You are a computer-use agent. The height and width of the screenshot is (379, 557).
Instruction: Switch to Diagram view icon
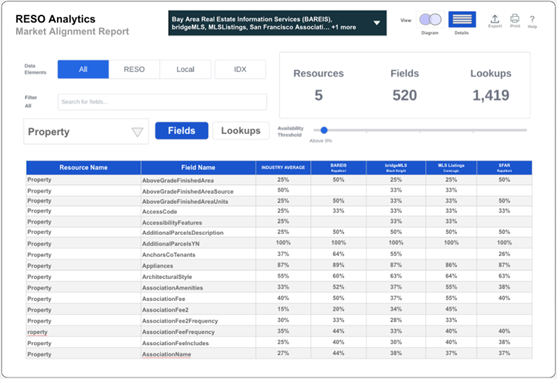click(430, 19)
